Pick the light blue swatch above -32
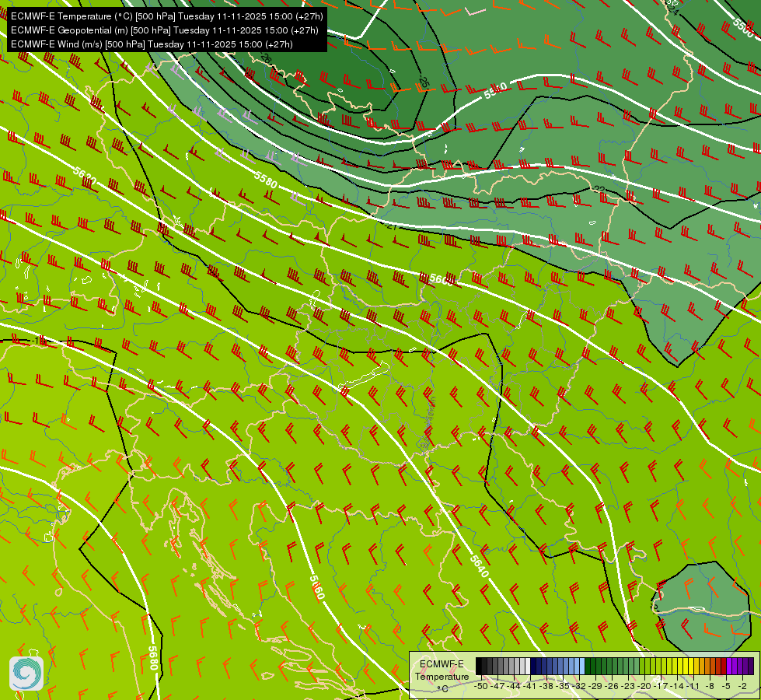This screenshot has height=700, width=761. coord(582,666)
